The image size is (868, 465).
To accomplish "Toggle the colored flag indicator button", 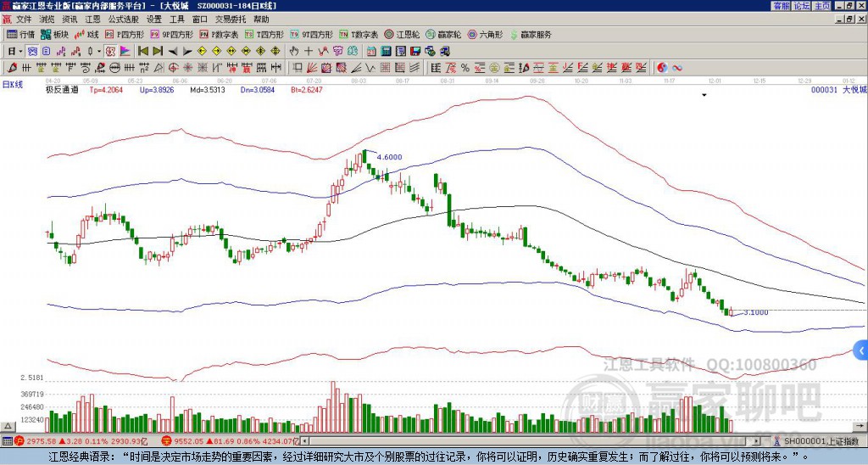I will (125, 51).
